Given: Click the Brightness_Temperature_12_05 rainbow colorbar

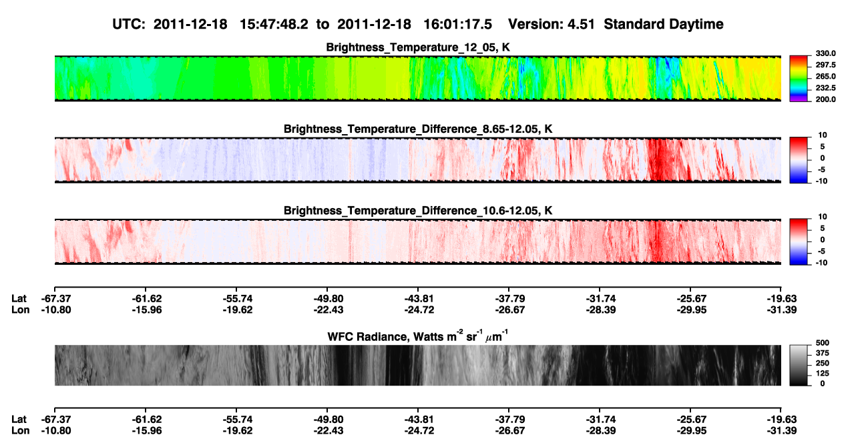Looking at the screenshot, I should coord(797,78).
